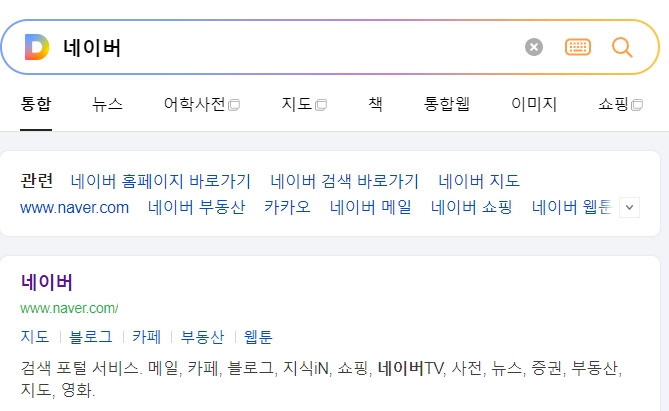Click the Daum D logo

[37, 47]
